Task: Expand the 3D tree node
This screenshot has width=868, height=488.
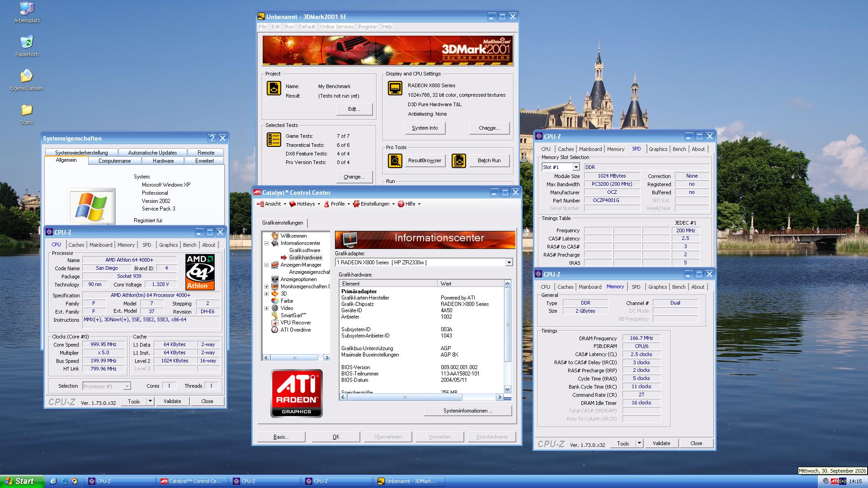Action: tap(266, 294)
